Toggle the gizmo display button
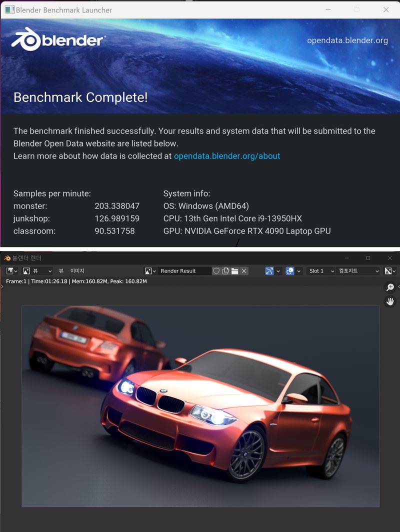Viewport: 400px width, 532px height. [x=269, y=271]
